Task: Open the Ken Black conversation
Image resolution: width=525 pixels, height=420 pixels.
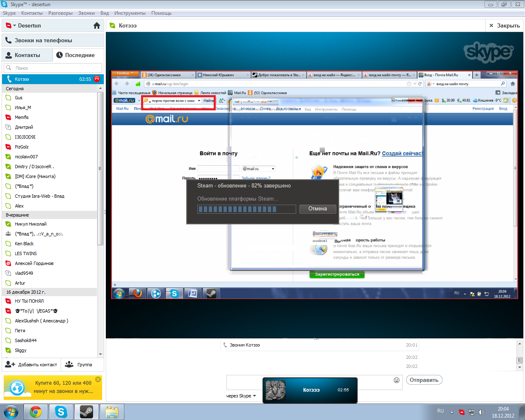Action: click(x=50, y=244)
